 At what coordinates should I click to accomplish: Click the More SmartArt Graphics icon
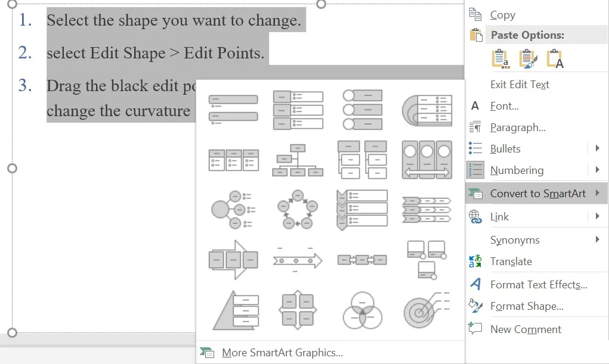[206, 352]
